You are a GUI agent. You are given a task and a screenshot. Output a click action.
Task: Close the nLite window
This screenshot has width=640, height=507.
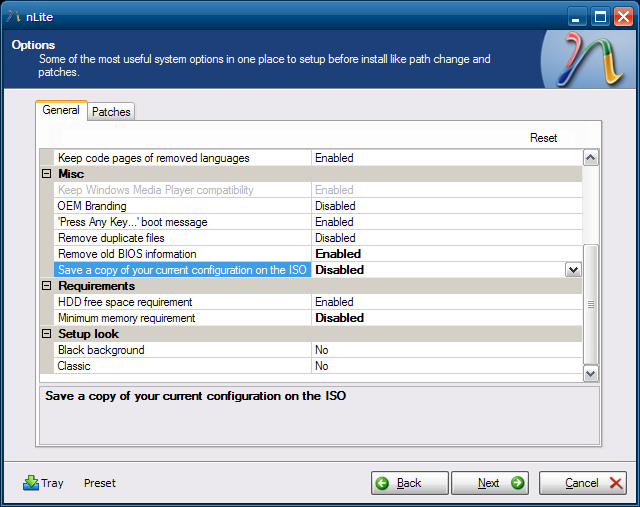[623, 17]
